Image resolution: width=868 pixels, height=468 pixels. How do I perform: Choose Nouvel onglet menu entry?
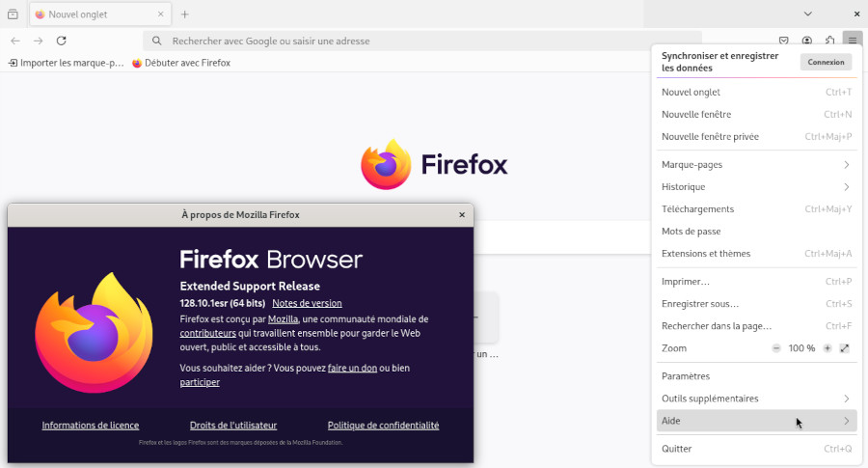coord(757,92)
